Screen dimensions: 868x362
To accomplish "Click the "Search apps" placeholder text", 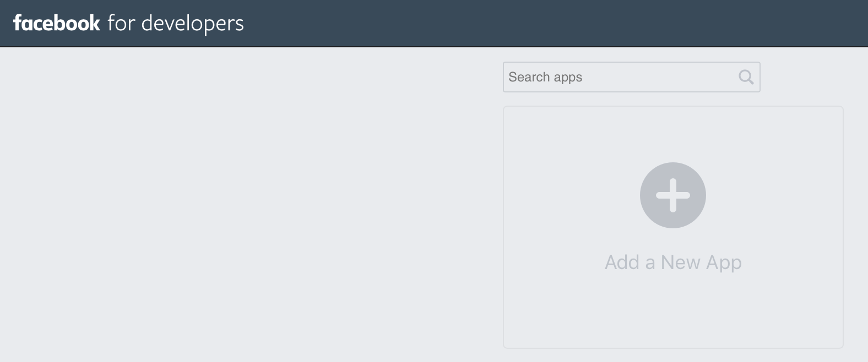I will [545, 77].
